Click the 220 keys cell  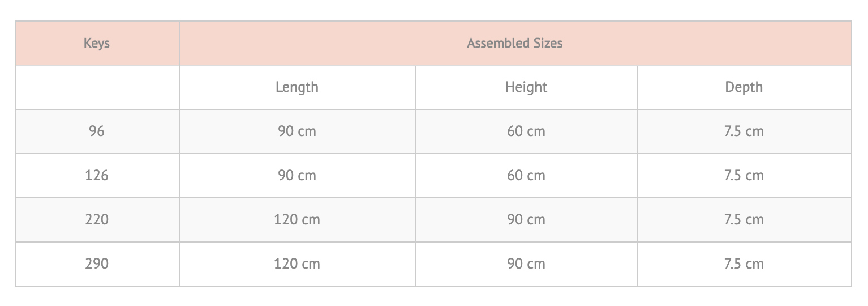click(97, 219)
